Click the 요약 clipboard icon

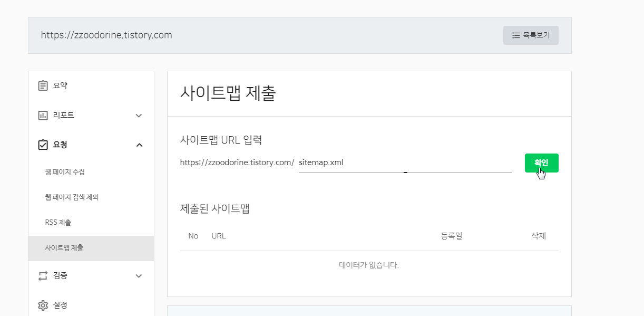[43, 85]
